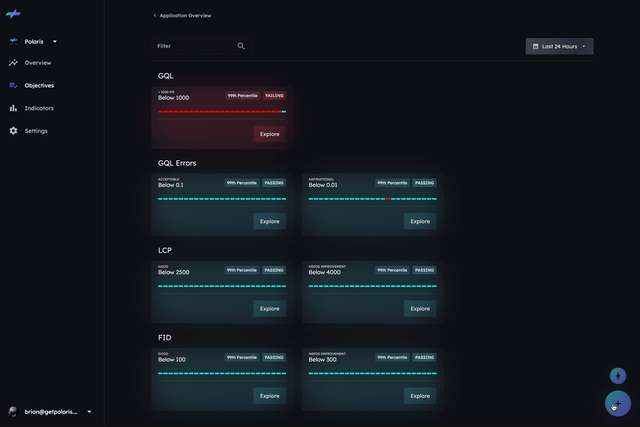This screenshot has height=427, width=640.
Task: Go back to Application Overview
Action: pos(182,16)
